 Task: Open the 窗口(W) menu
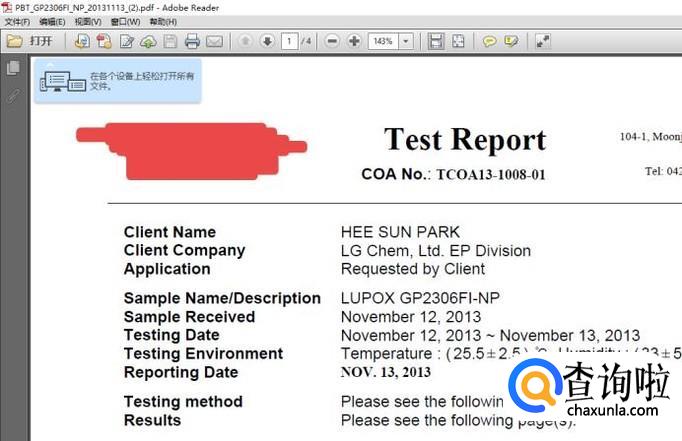125,21
